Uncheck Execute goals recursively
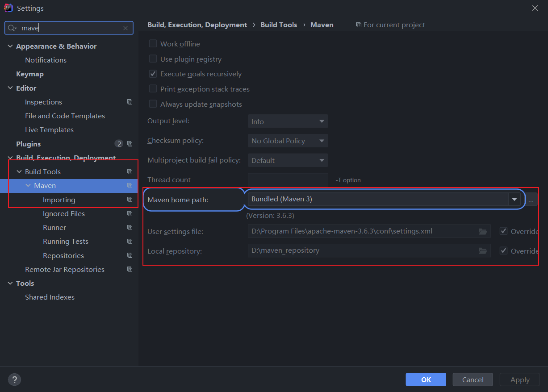This screenshot has height=392, width=548. click(x=153, y=74)
